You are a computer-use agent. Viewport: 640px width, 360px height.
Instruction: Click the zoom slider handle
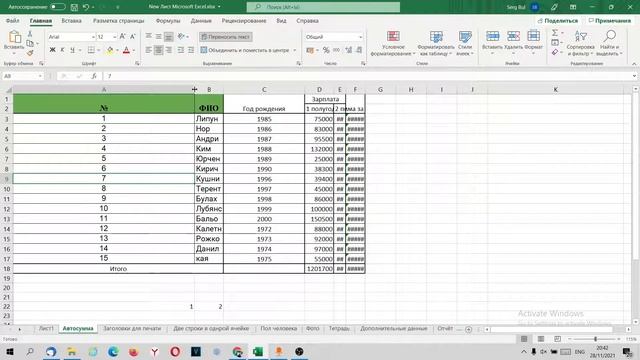click(596, 339)
